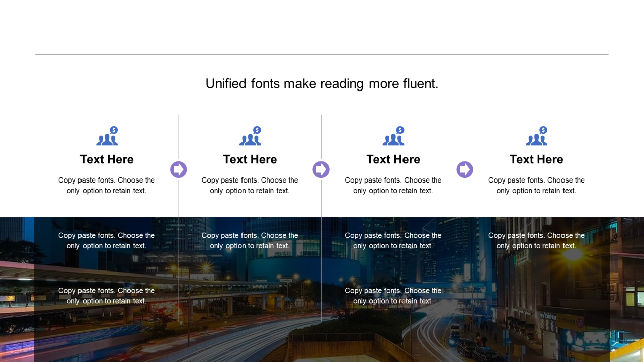Select 'Text Here' heading in fourth column
The image size is (644, 362).
(536, 159)
